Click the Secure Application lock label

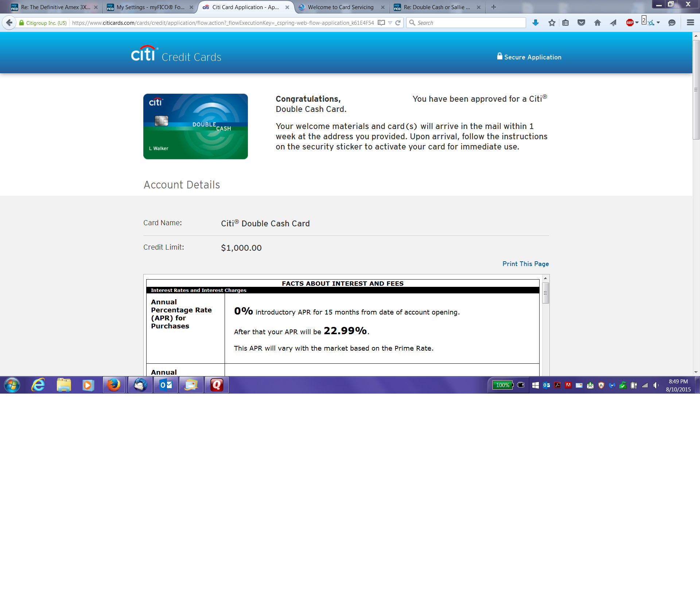[529, 57]
